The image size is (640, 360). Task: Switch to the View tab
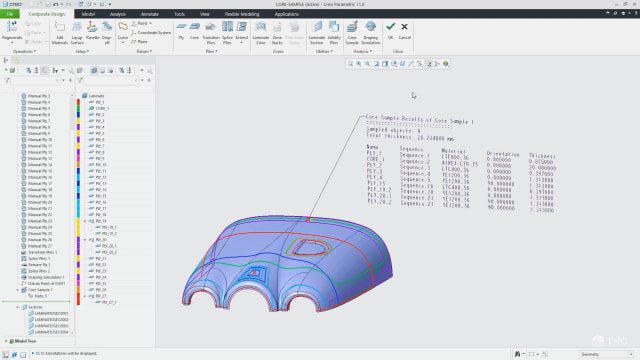[x=204, y=14]
